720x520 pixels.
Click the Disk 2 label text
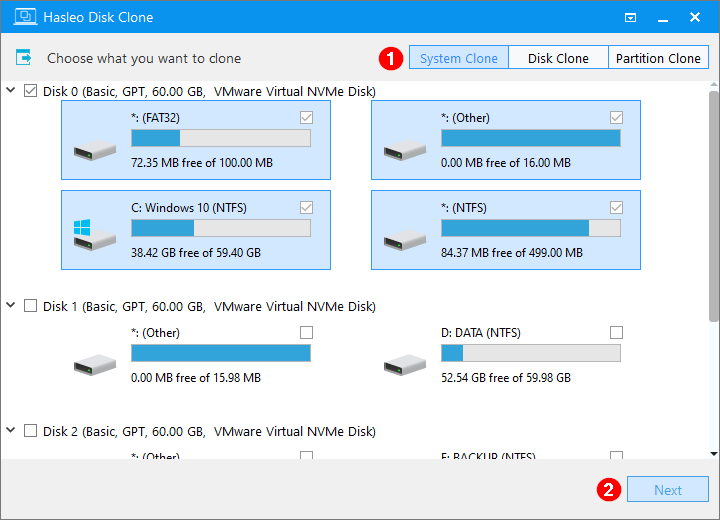[x=209, y=431]
